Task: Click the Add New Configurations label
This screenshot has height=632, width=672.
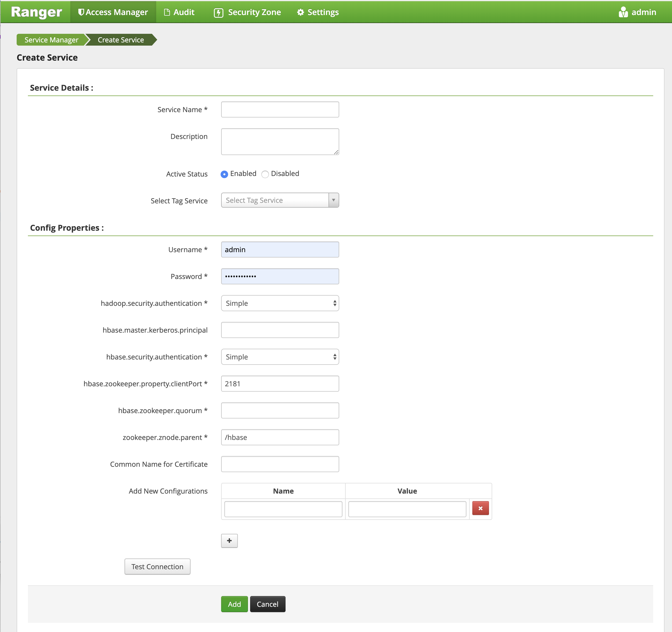Action: (x=168, y=491)
